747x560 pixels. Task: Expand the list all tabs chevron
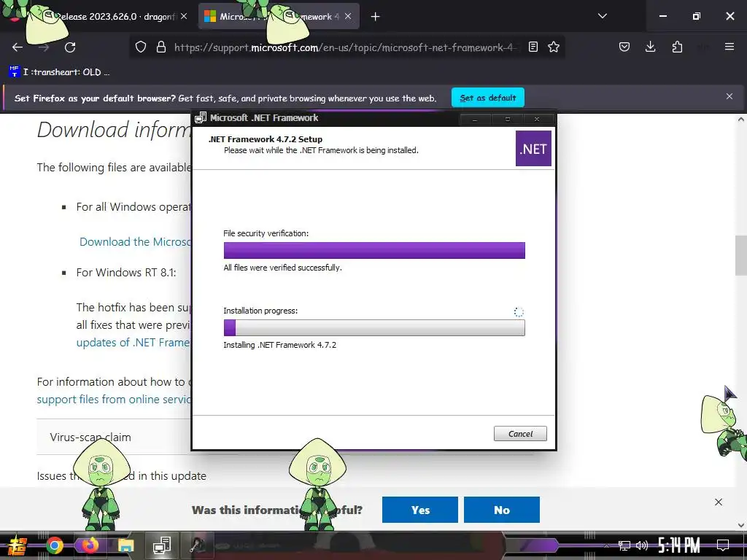pyautogui.click(x=602, y=16)
